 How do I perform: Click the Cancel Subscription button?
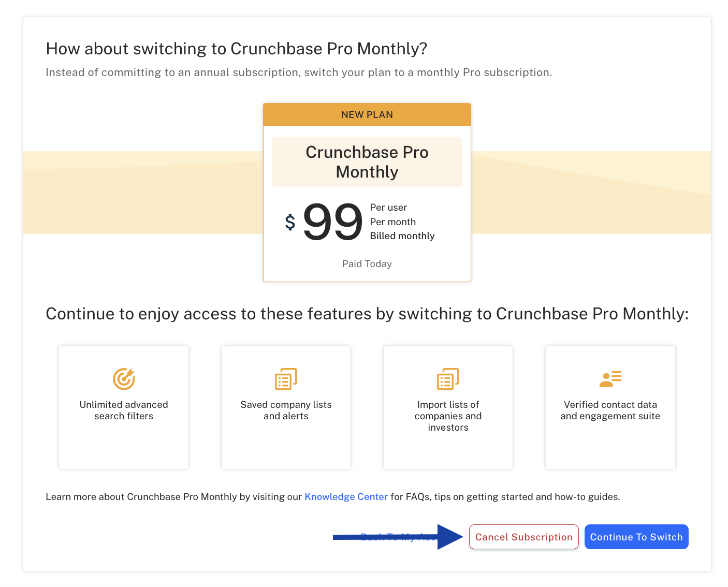click(524, 537)
